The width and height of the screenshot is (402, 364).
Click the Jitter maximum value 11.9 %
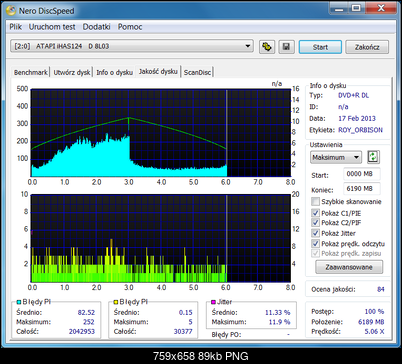(279, 322)
